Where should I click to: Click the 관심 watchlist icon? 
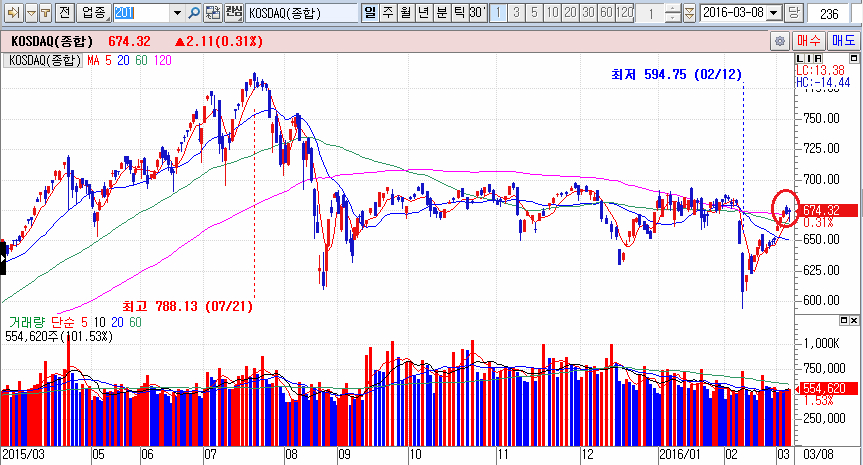tap(233, 13)
